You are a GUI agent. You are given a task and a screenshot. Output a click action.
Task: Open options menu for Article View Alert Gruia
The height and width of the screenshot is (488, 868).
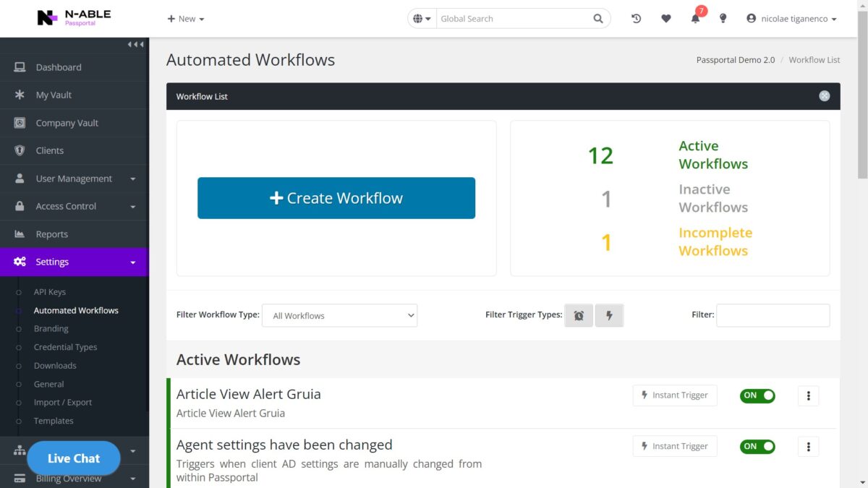[x=809, y=395]
